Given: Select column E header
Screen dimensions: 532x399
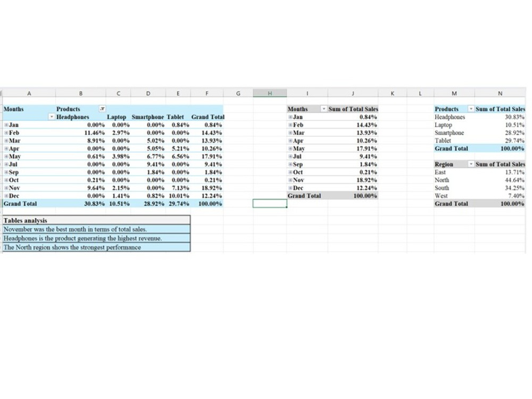Looking at the screenshot, I should [x=178, y=93].
